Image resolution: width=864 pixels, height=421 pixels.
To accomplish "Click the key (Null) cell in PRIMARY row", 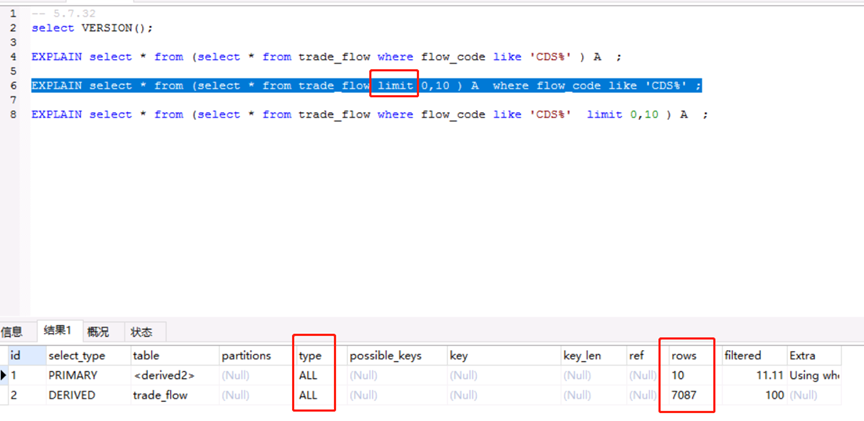I will pos(504,375).
